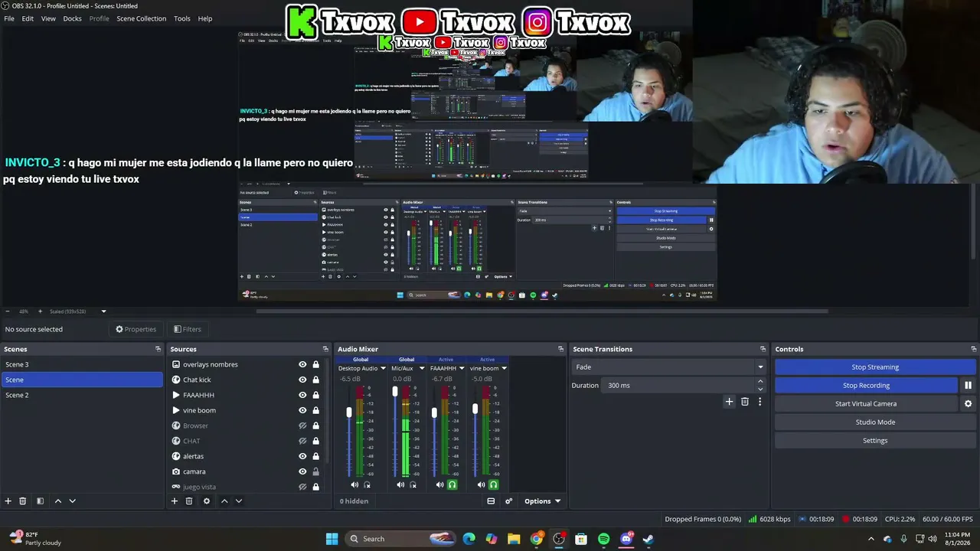Open the File menu
Image resolution: width=980 pixels, height=551 pixels.
point(9,18)
